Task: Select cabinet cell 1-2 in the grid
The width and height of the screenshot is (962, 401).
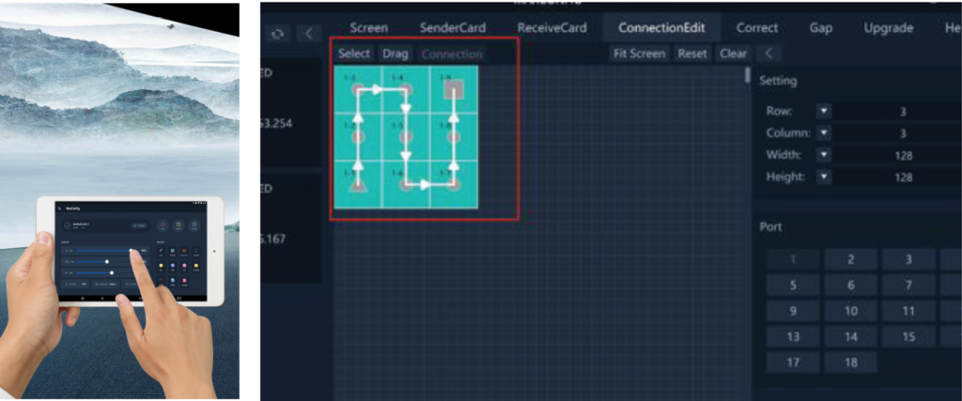Action: click(358, 136)
